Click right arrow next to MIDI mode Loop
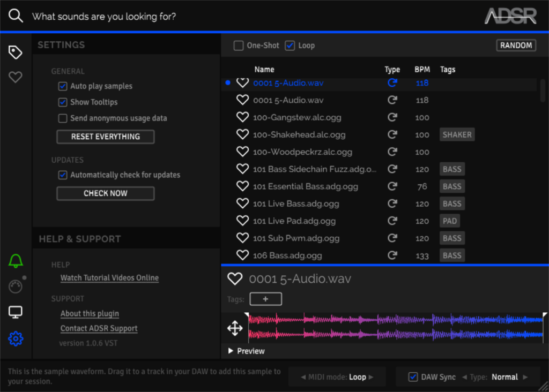 coord(370,377)
